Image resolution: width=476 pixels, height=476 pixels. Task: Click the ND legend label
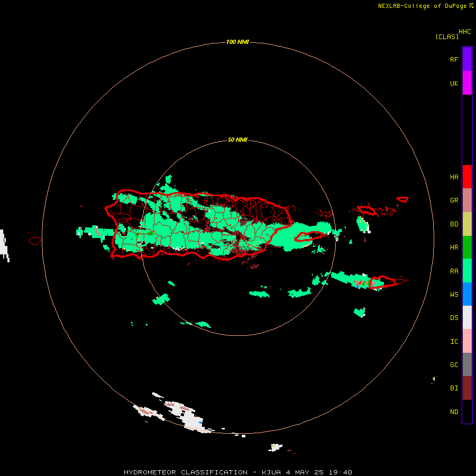pyautogui.click(x=454, y=412)
